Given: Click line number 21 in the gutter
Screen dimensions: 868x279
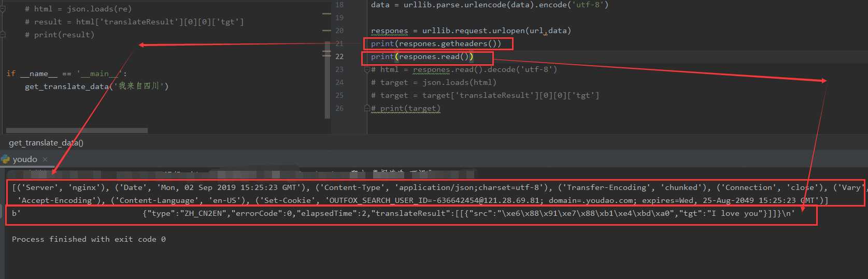Looking at the screenshot, I should [339, 43].
